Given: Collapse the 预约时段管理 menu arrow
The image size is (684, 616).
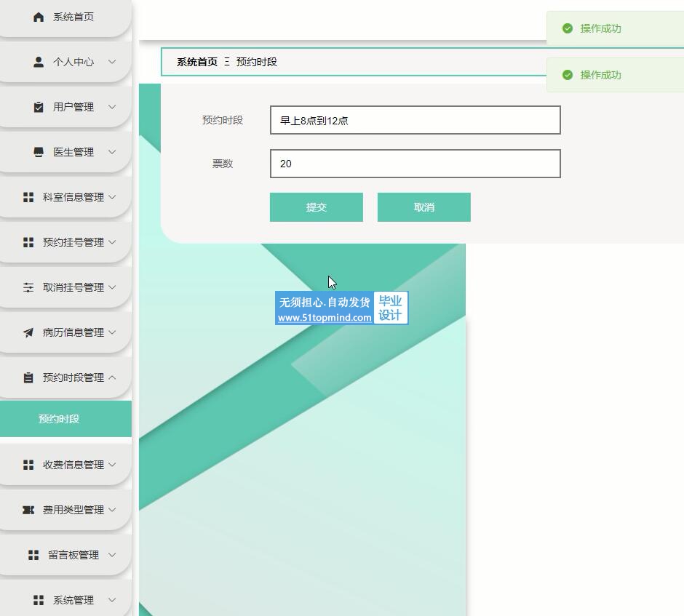Looking at the screenshot, I should click(112, 377).
